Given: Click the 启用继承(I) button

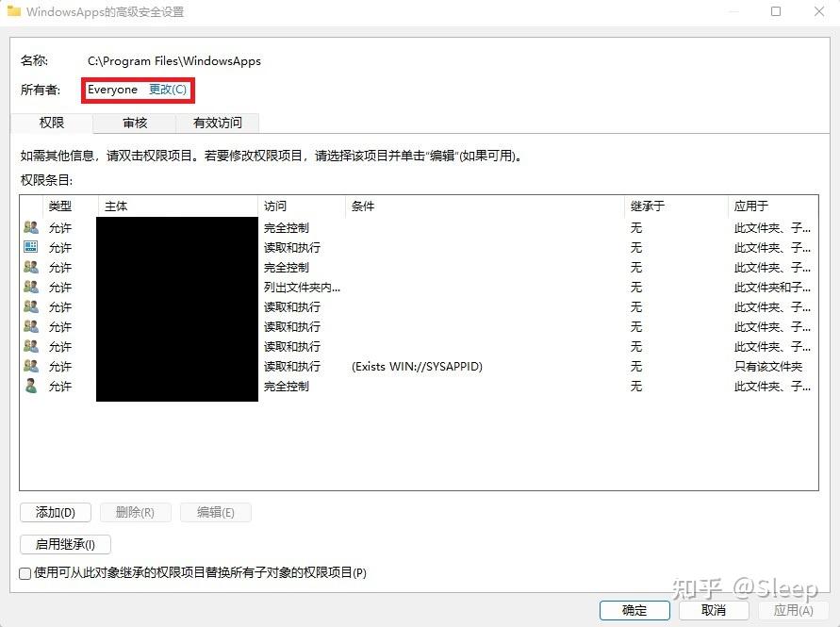Looking at the screenshot, I should pyautogui.click(x=65, y=544).
